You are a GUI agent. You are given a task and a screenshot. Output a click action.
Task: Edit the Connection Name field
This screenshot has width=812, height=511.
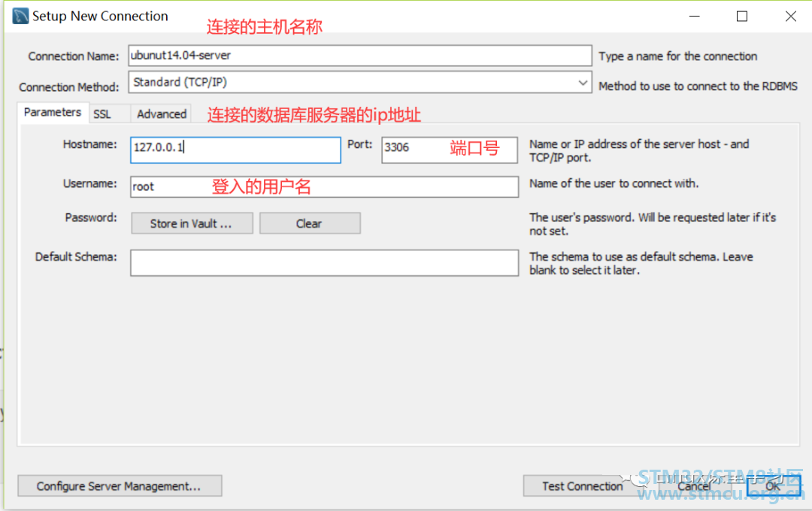coord(360,56)
